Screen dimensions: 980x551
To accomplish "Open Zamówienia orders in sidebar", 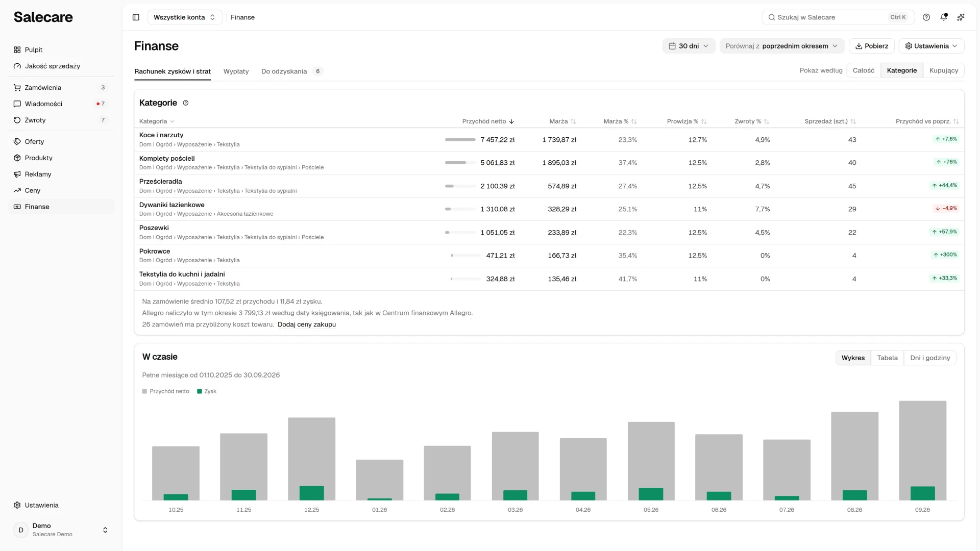I will point(61,88).
